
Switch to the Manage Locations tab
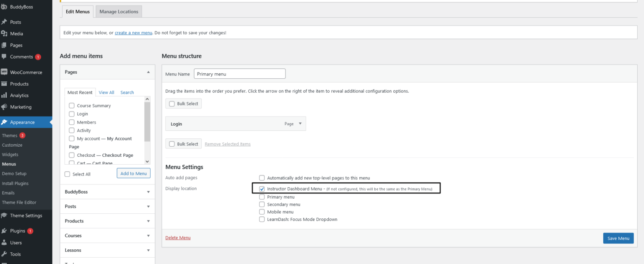[x=119, y=12]
